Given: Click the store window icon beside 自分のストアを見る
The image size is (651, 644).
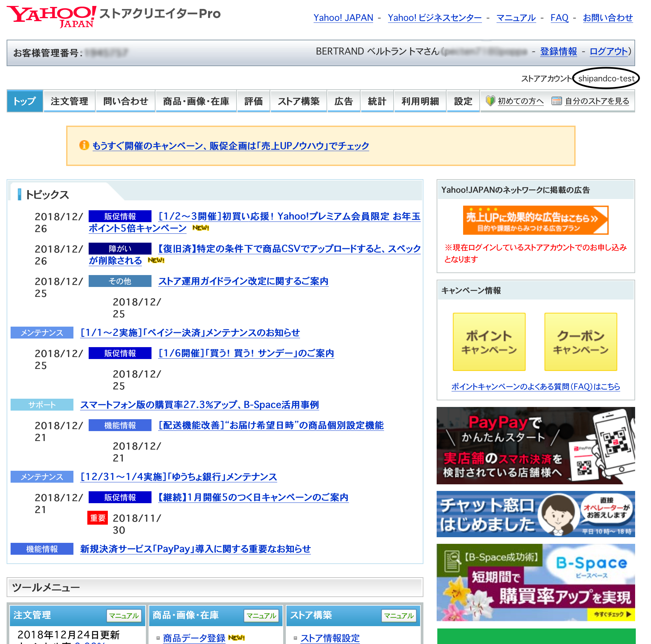Looking at the screenshot, I should tap(556, 101).
